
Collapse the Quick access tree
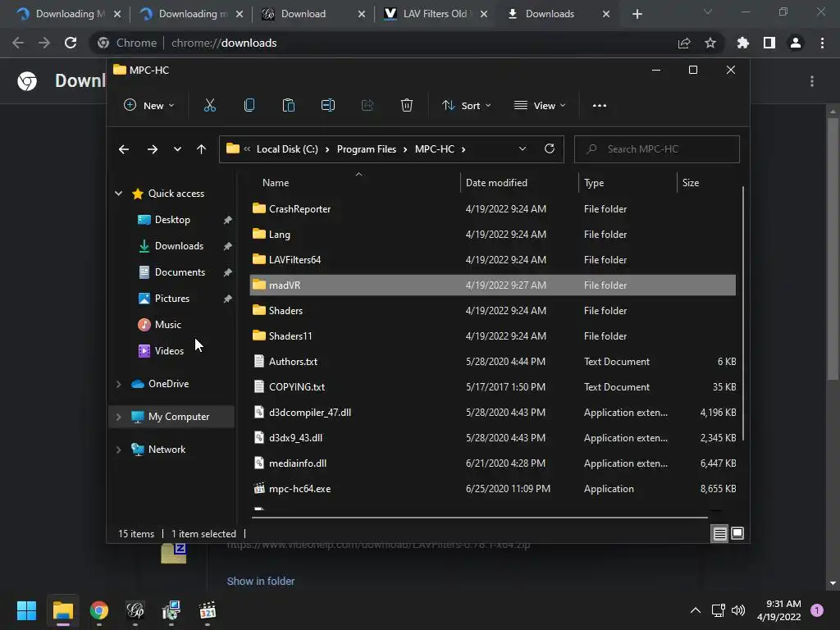point(118,194)
